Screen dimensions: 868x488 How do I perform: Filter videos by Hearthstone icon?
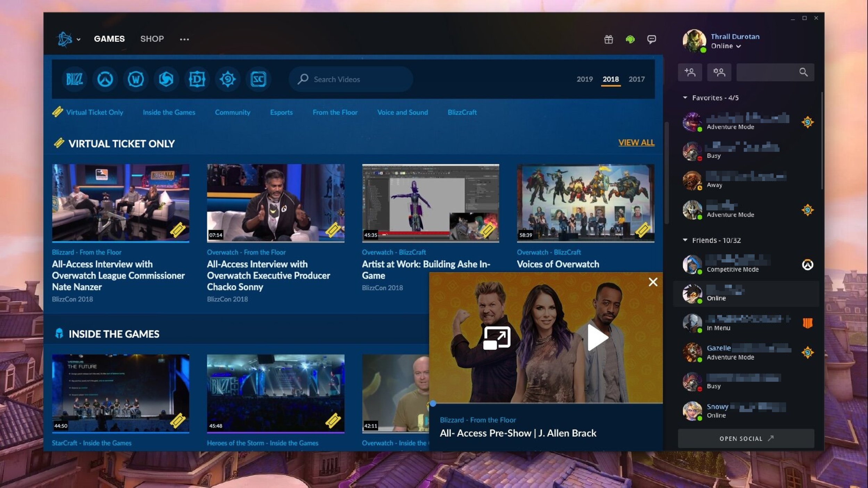(x=227, y=79)
